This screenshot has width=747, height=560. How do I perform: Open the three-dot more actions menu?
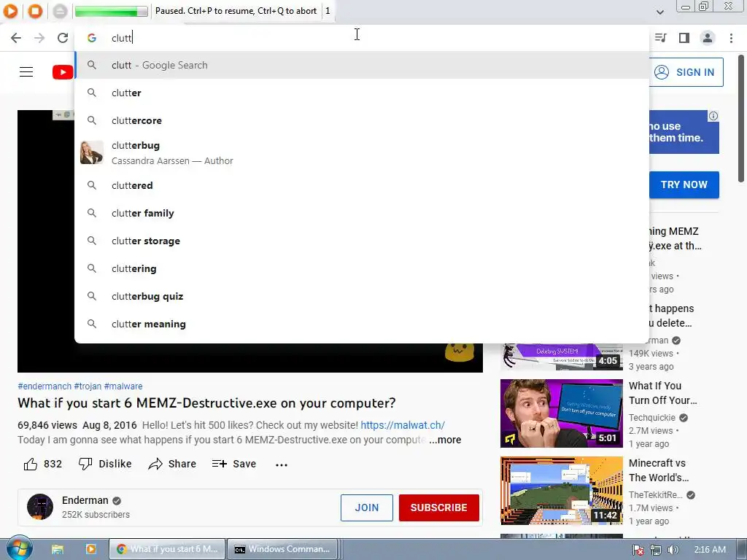[x=282, y=464]
